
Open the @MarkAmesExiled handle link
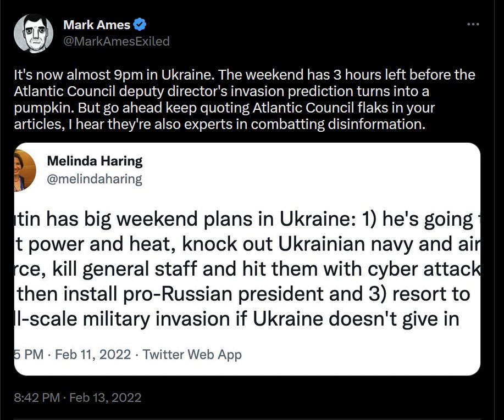(117, 41)
